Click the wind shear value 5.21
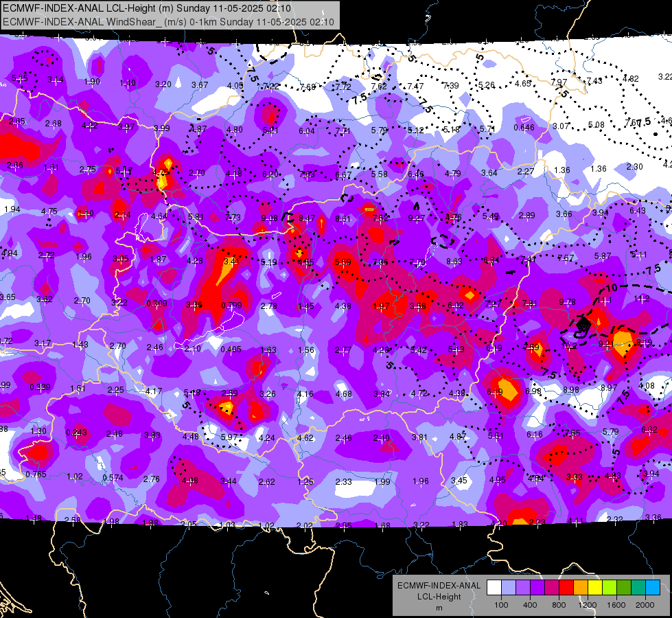The height and width of the screenshot is (618, 672). [270, 130]
